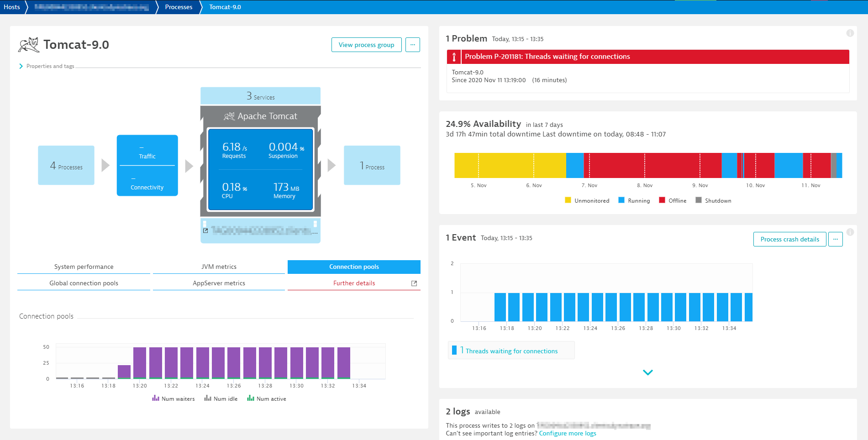Viewport: 868px width, 440px height.
Task: Click arrow between Traffic and Apache Tomcat
Action: 189,166
